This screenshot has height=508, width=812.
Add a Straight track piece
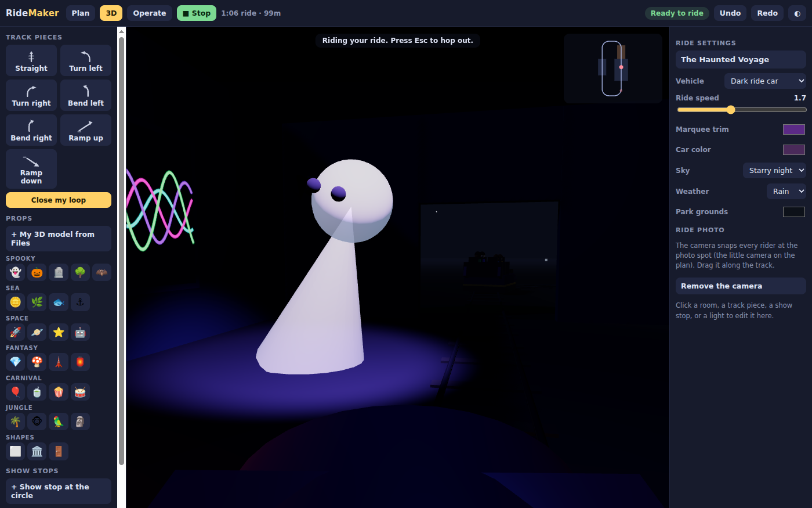31,60
